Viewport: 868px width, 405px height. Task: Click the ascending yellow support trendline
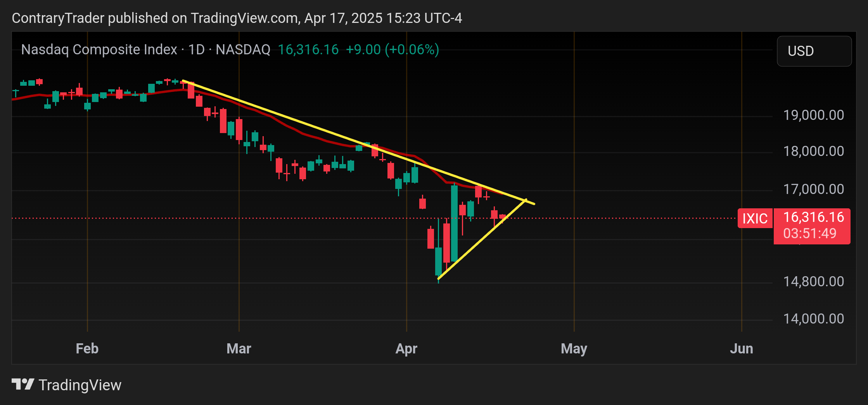pos(482,239)
